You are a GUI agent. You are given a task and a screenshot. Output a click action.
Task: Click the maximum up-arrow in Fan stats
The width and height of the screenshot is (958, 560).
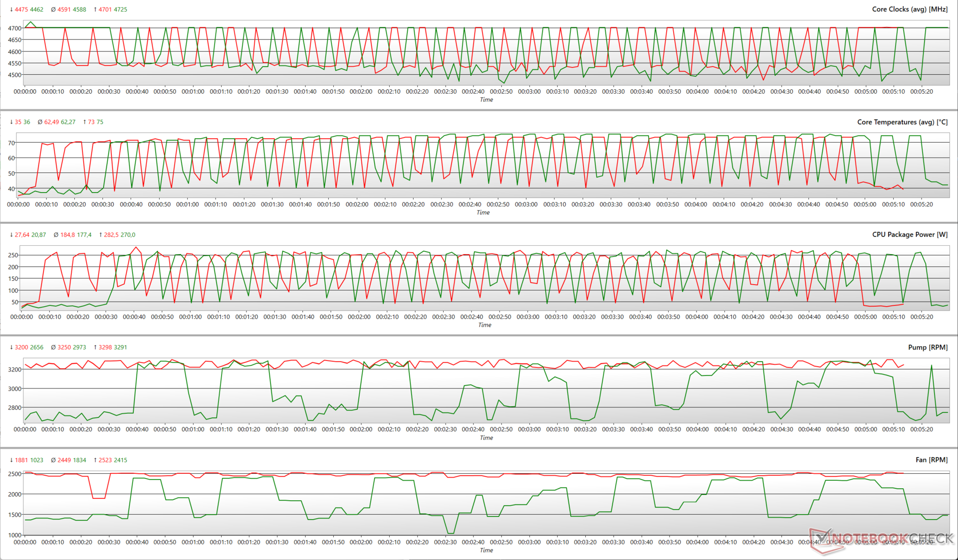(95, 460)
